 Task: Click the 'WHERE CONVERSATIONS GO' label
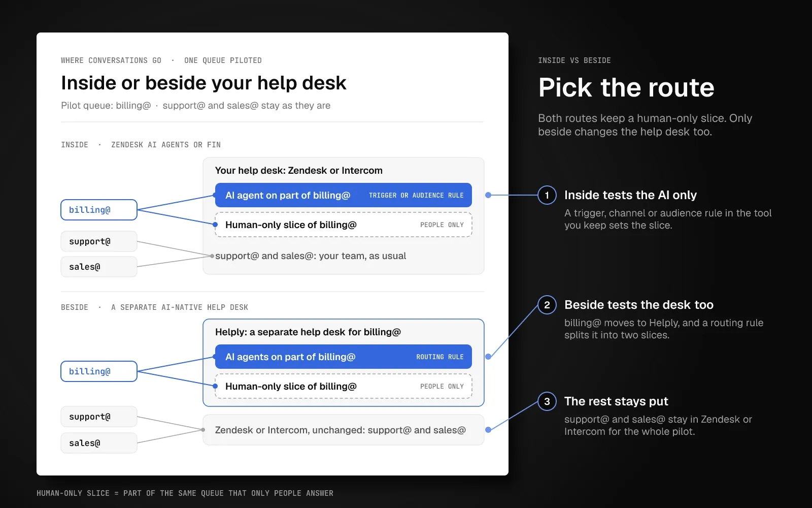coord(111,60)
